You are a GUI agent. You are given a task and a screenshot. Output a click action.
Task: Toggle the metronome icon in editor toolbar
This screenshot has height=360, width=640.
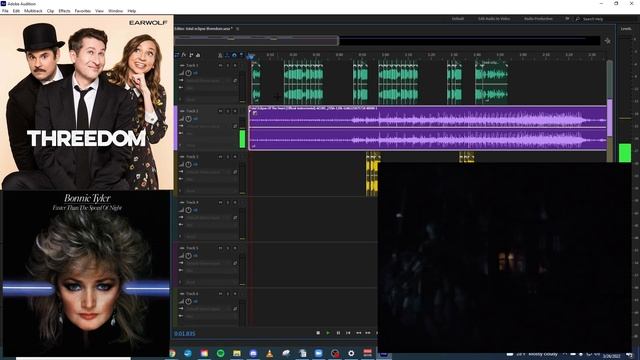[x=220, y=55]
